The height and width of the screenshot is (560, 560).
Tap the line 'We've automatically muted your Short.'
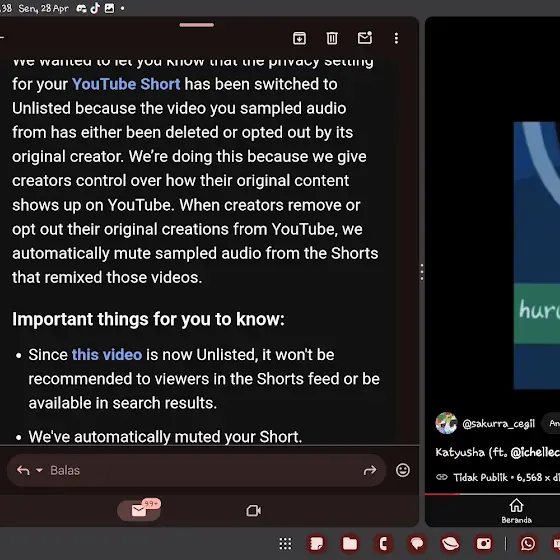(165, 436)
